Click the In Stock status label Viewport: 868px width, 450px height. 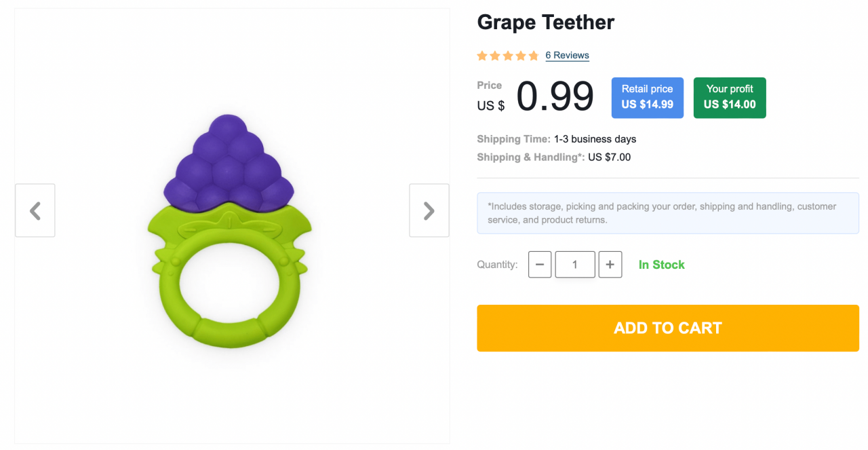pyautogui.click(x=661, y=264)
